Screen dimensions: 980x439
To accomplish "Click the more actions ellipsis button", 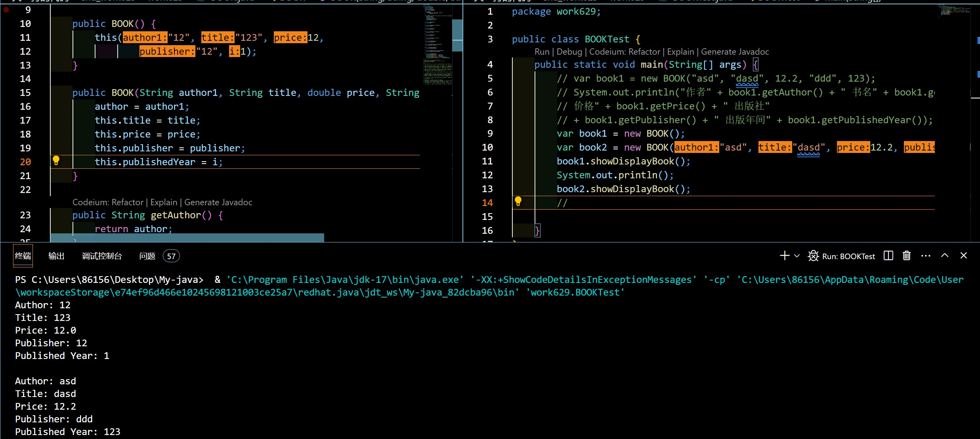I will (x=928, y=256).
